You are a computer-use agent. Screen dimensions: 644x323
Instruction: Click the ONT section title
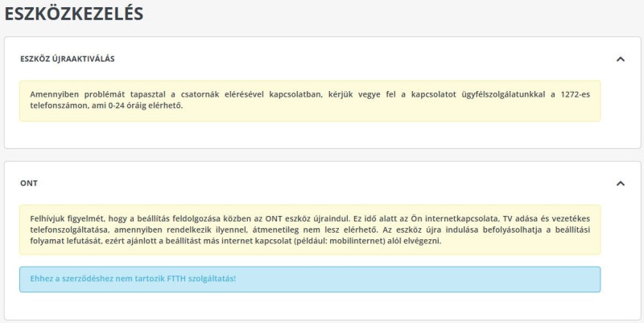(x=29, y=183)
